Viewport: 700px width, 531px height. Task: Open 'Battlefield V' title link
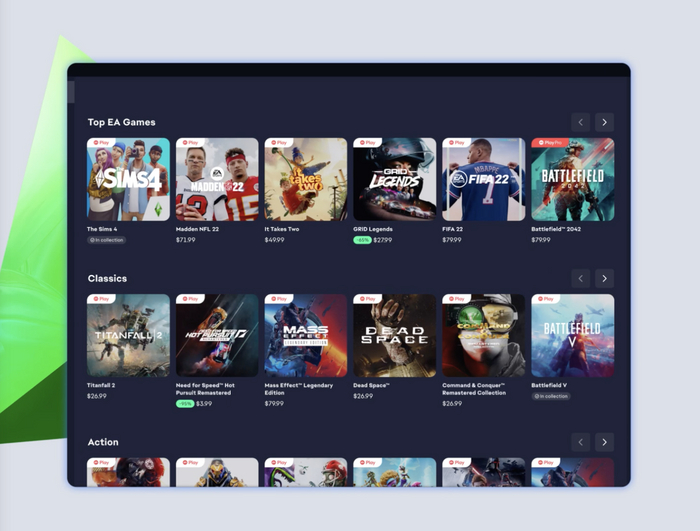(x=549, y=385)
